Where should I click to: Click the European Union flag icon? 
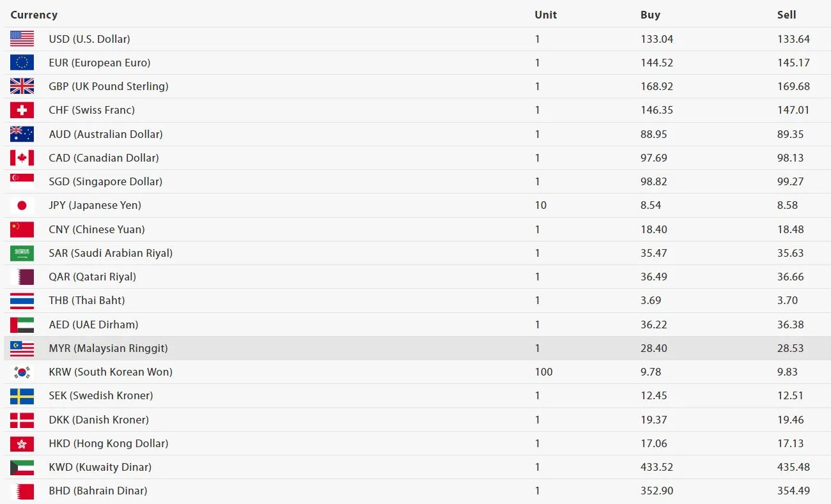tap(22, 63)
